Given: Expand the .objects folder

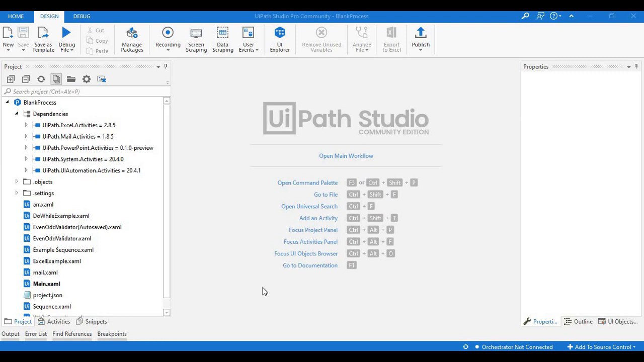Looking at the screenshot, I should coord(17,182).
